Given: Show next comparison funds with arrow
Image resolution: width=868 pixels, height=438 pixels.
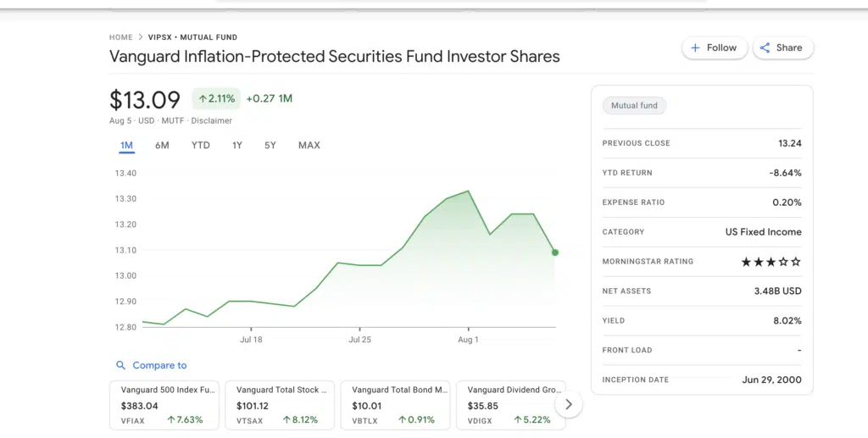Looking at the screenshot, I should pyautogui.click(x=569, y=405).
